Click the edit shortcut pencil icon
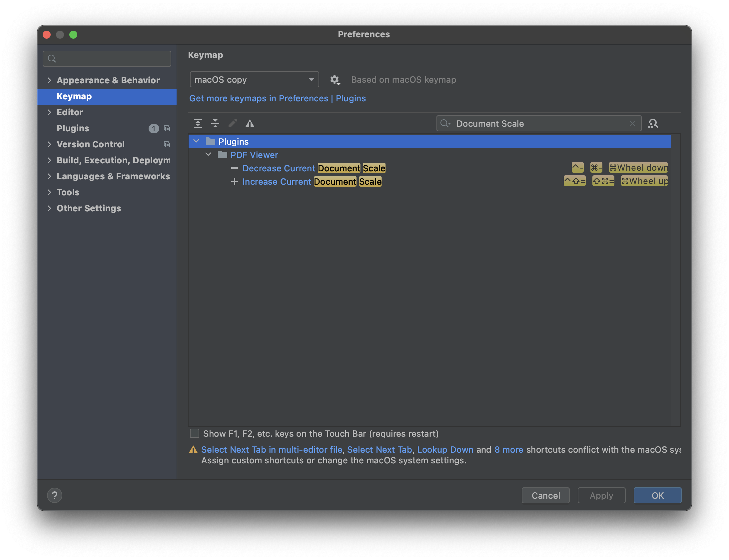Screen dimensions: 729x560 click(233, 123)
